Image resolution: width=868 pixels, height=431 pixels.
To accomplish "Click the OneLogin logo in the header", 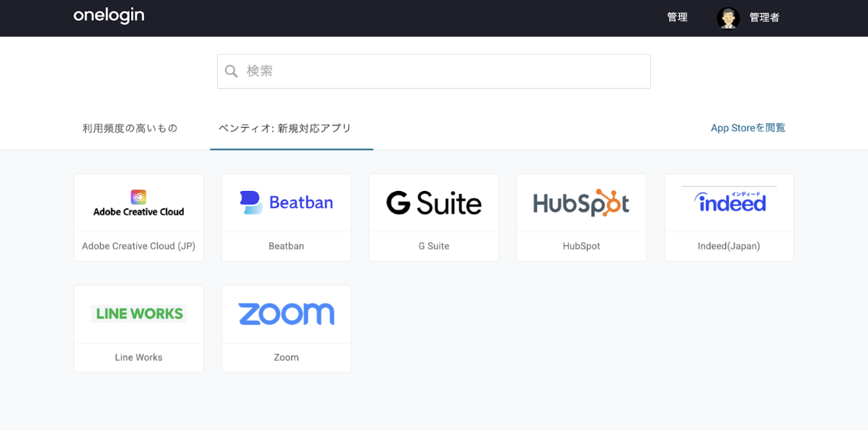I will [109, 16].
